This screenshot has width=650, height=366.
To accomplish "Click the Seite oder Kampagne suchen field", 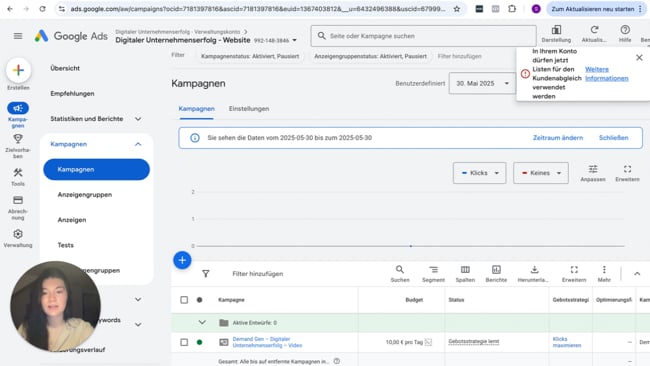I will coord(423,36).
